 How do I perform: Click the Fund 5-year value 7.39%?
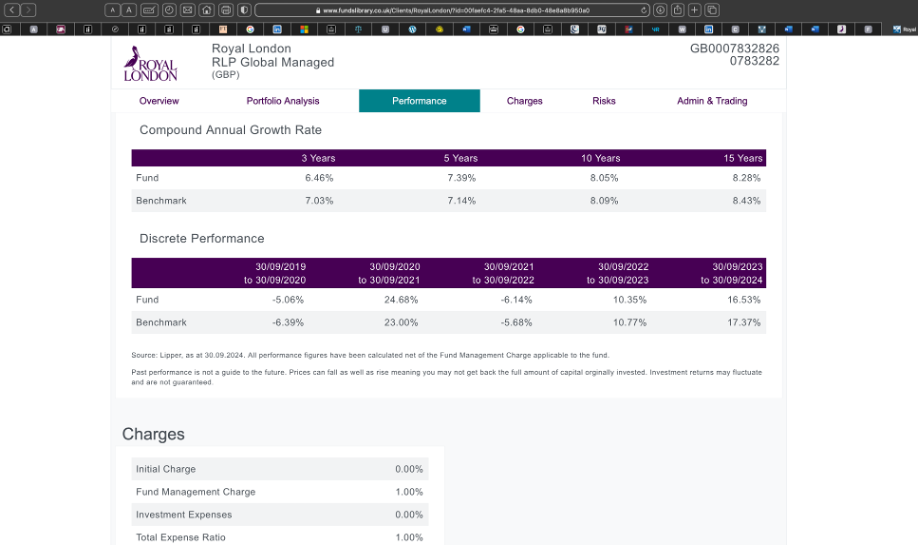[x=461, y=178]
